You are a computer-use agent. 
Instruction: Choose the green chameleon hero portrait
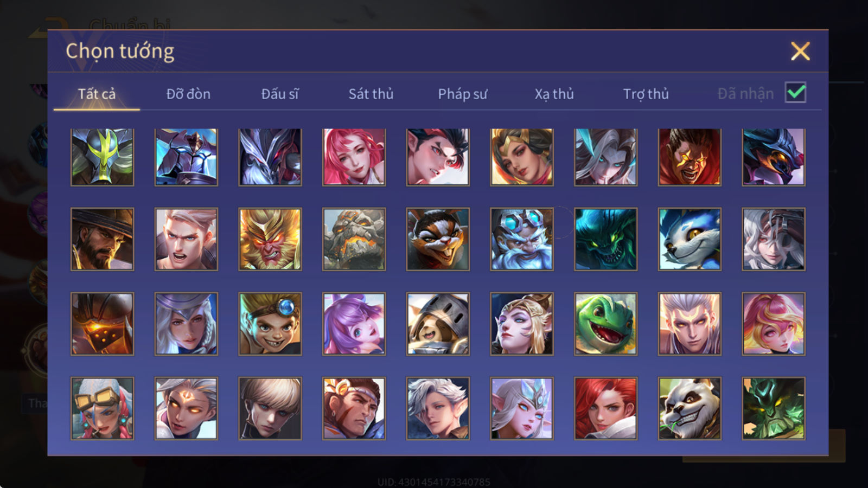point(605,324)
